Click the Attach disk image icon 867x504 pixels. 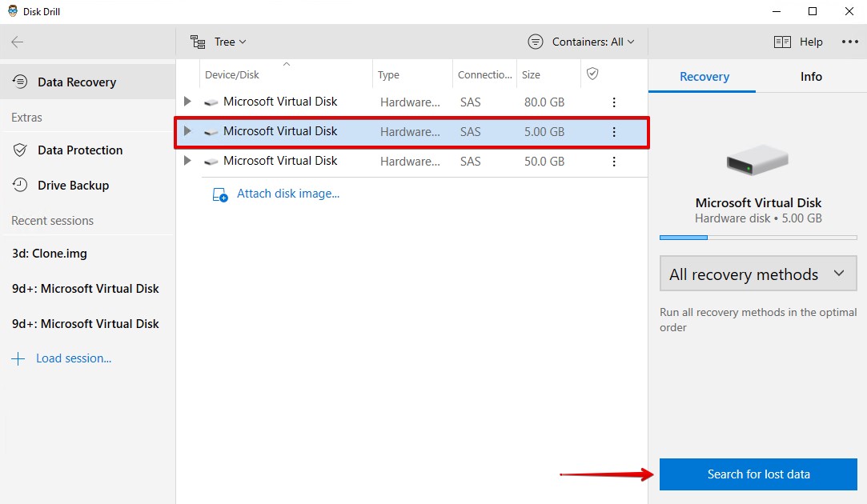220,194
